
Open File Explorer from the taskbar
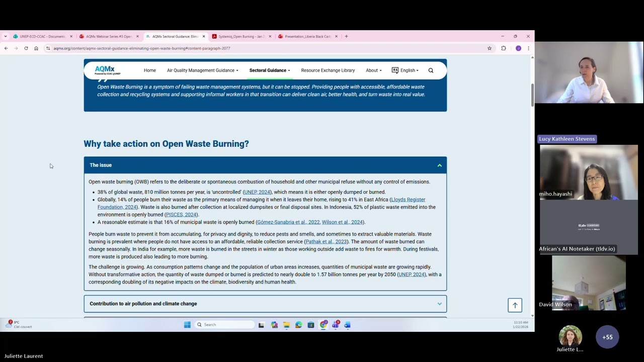[x=286, y=325]
